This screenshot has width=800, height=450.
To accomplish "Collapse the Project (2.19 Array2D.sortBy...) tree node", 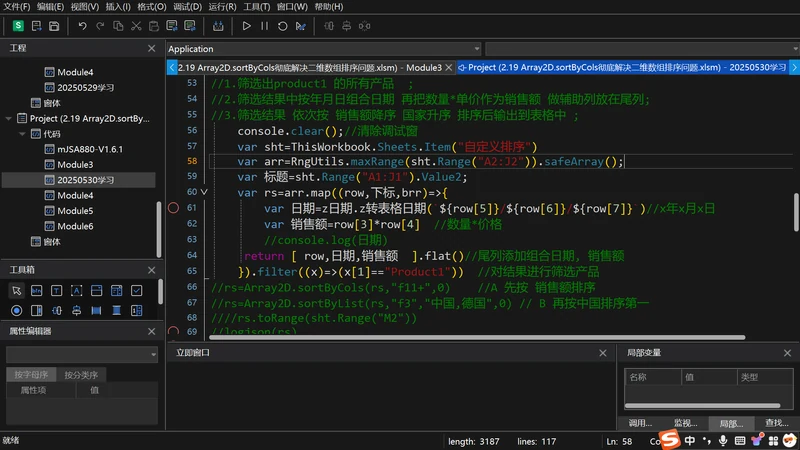I will [9, 118].
